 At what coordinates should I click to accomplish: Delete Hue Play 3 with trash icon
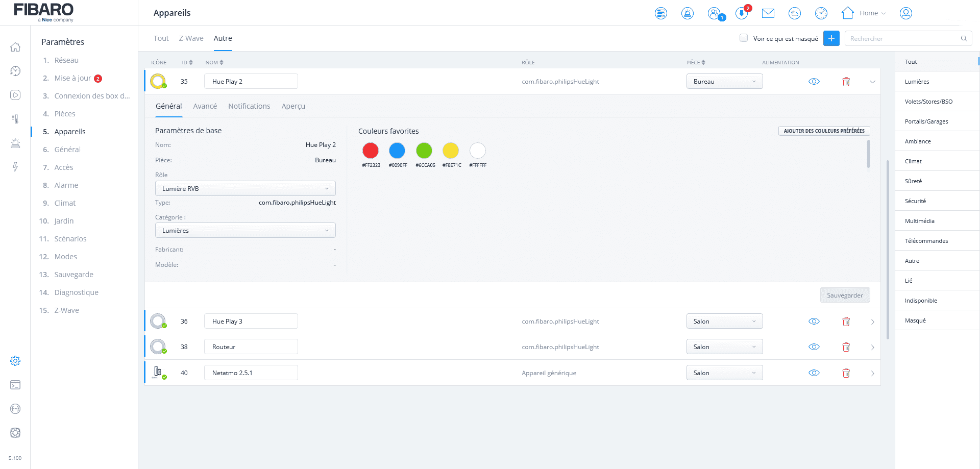846,322
